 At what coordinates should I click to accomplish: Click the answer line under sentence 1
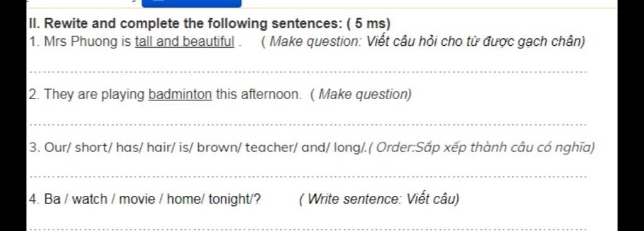309,72
